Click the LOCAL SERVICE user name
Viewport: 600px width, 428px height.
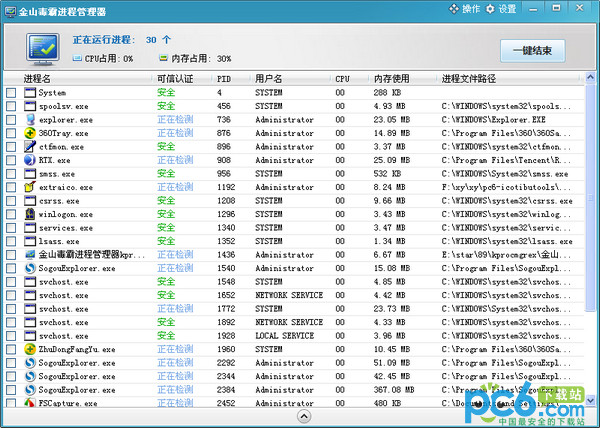(284, 336)
